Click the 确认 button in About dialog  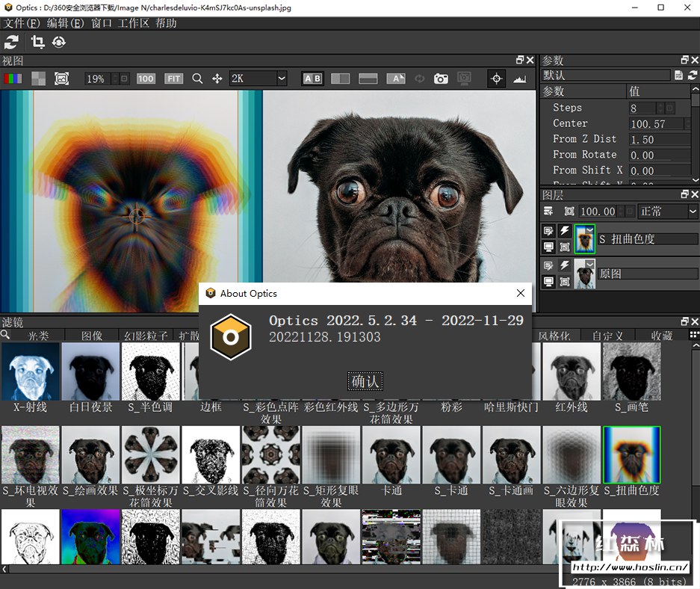pyautogui.click(x=365, y=381)
